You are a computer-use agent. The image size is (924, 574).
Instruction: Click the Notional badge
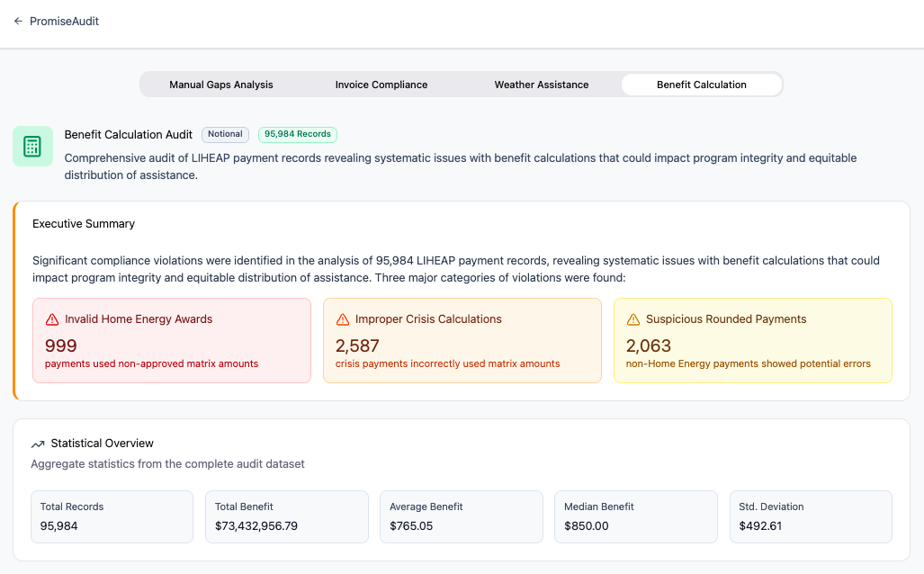coord(225,134)
